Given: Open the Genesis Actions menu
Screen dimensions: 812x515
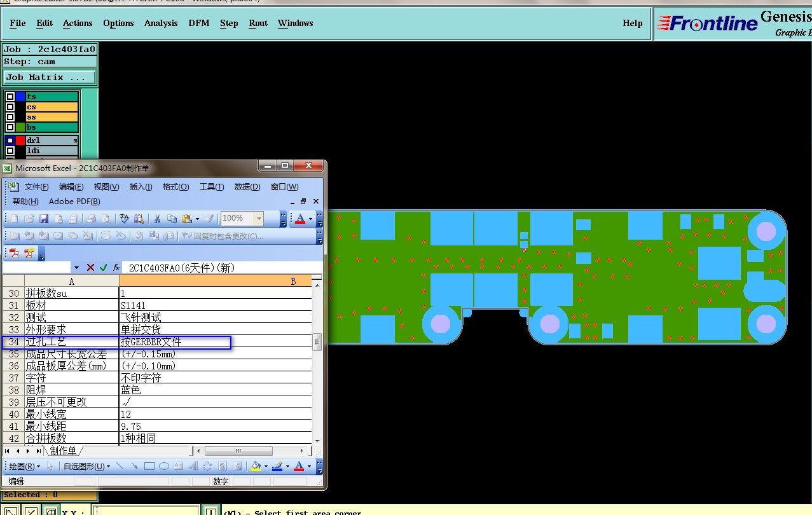Looking at the screenshot, I should [78, 23].
